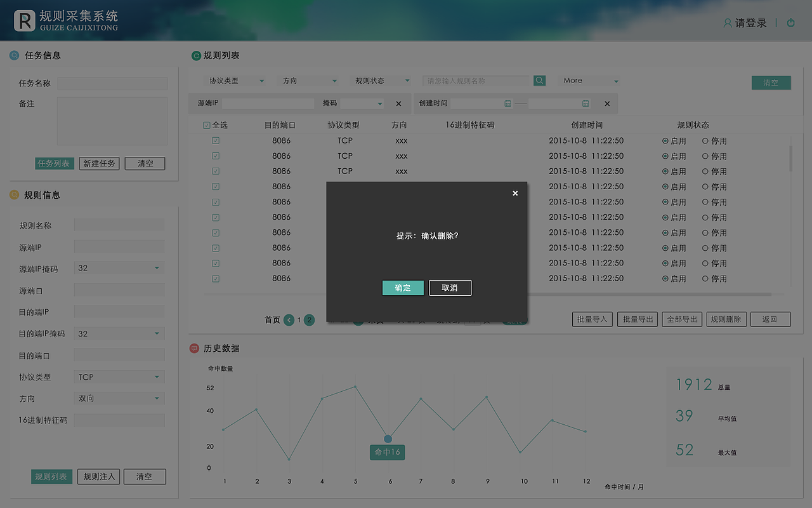Click the 规则注入 button
The image size is (812, 508).
98,476
